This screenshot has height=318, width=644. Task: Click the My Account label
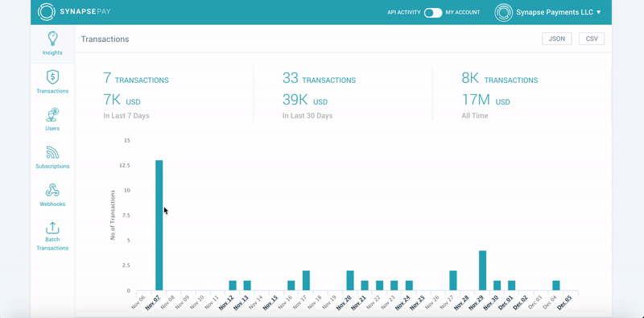(462, 12)
